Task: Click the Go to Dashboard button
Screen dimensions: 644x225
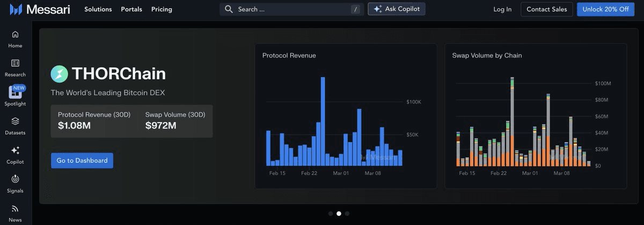Action: click(x=82, y=160)
